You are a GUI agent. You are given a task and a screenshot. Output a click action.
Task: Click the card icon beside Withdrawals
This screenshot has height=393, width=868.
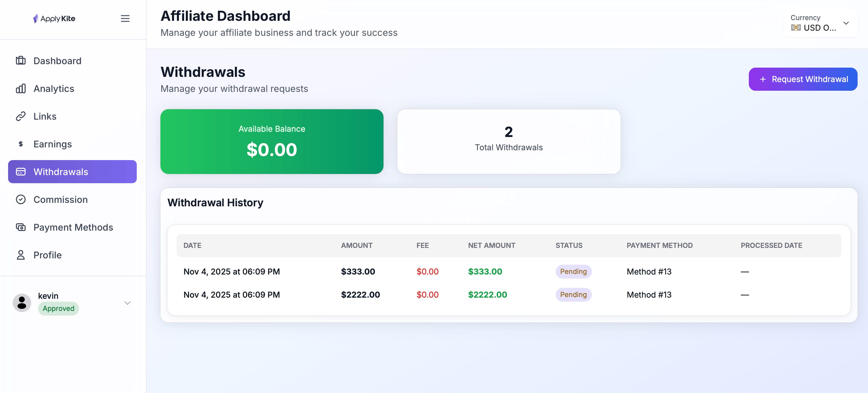pyautogui.click(x=20, y=172)
